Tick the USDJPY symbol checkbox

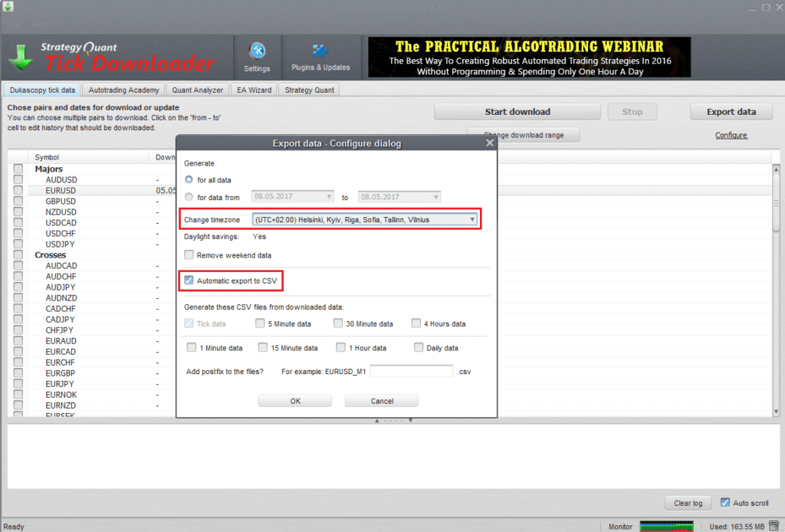(18, 244)
